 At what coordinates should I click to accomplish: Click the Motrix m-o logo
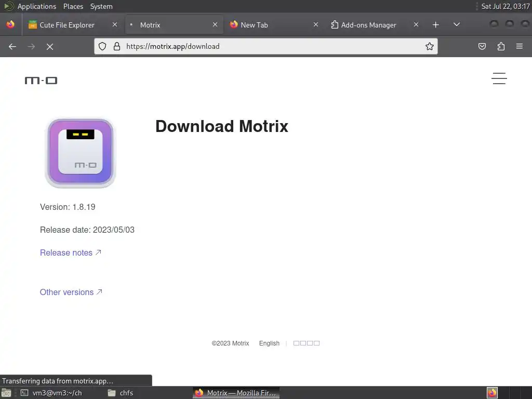41,81
